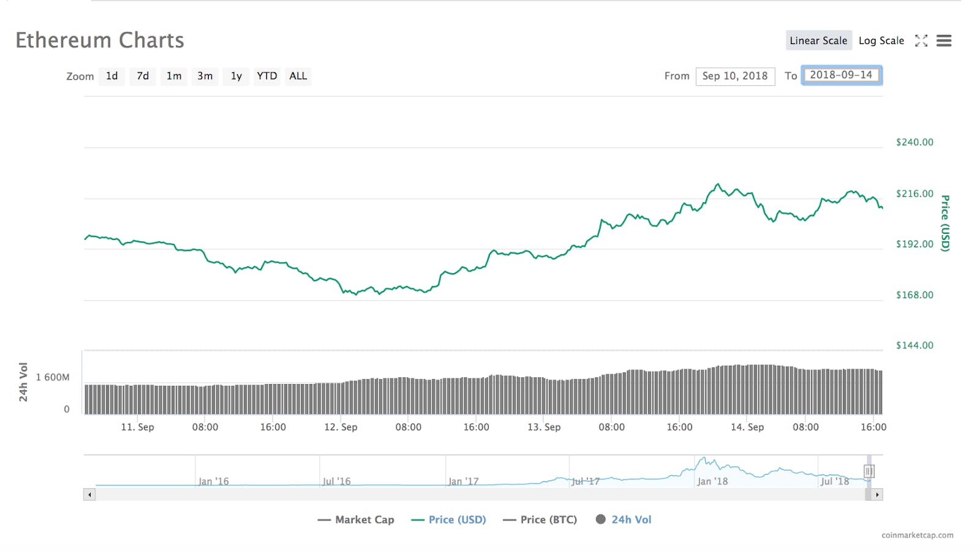
Task: Click the navigator scroll left arrow
Action: [x=90, y=494]
